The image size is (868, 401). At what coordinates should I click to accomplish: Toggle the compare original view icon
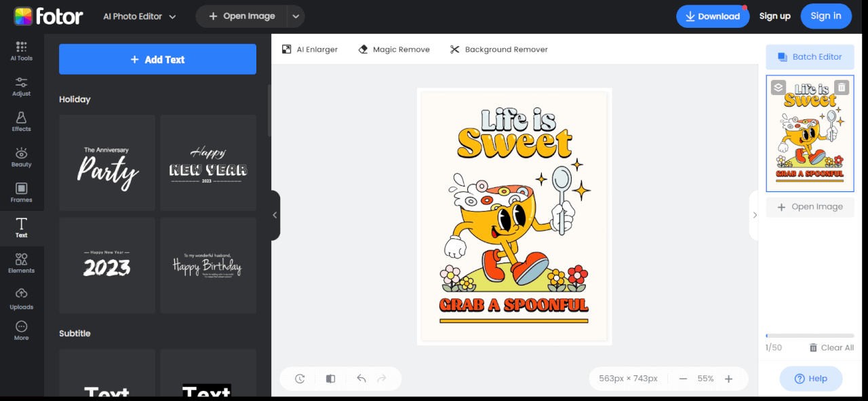pyautogui.click(x=330, y=379)
